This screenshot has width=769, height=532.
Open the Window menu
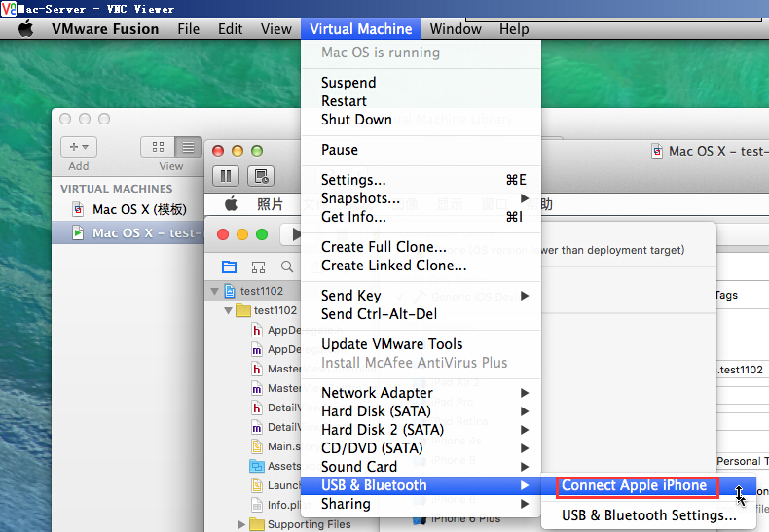pyautogui.click(x=456, y=29)
